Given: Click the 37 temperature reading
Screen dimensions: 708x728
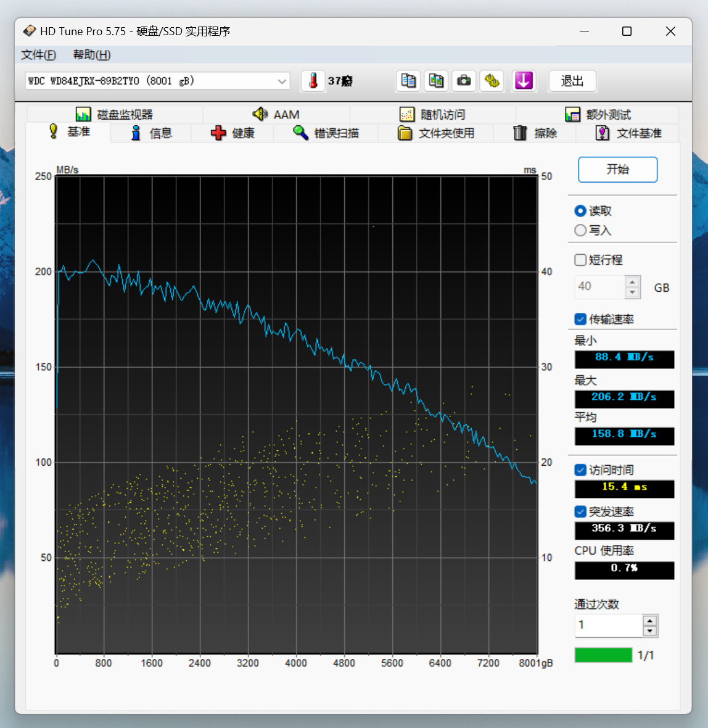Looking at the screenshot, I should 340,81.
